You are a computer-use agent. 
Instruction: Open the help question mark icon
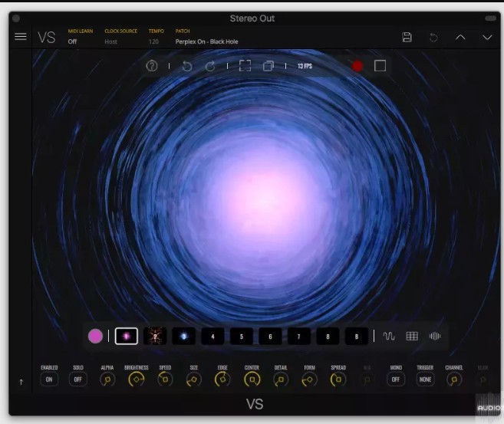[152, 66]
